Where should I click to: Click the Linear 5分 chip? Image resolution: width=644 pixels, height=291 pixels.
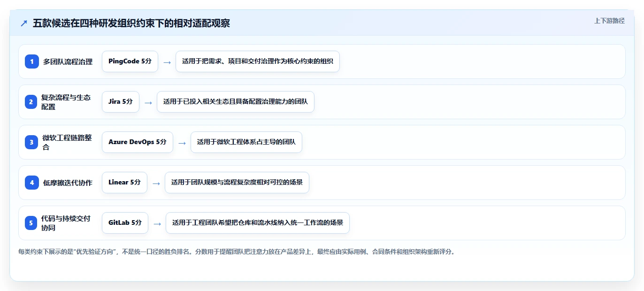click(124, 183)
